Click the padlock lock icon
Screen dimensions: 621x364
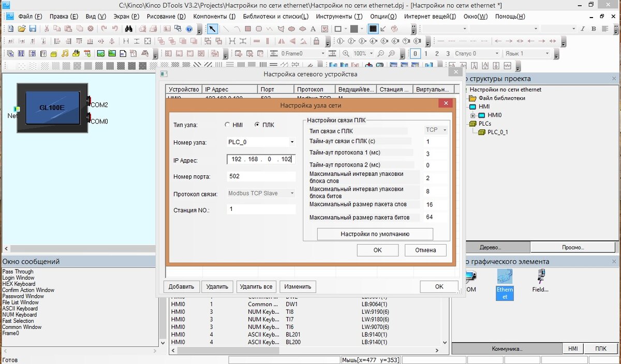pyautogui.click(x=316, y=41)
